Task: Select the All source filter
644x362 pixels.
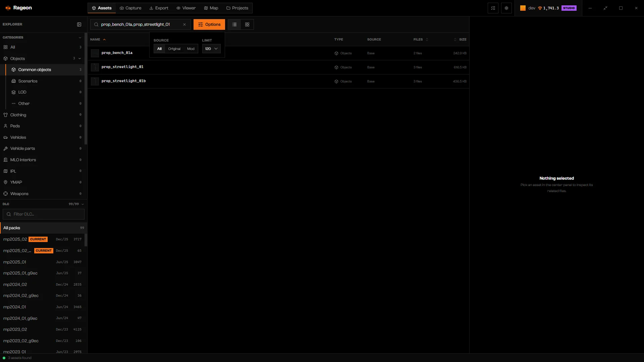Action: [159, 49]
